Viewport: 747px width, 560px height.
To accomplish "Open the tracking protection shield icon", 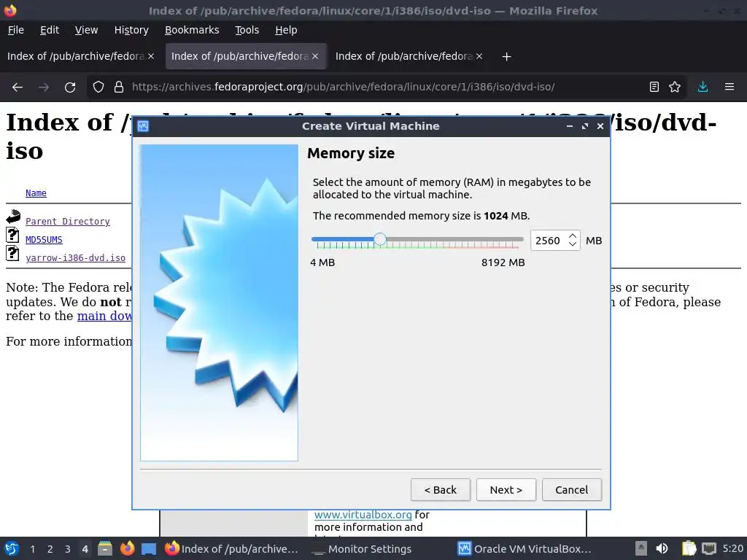I will tap(98, 87).
